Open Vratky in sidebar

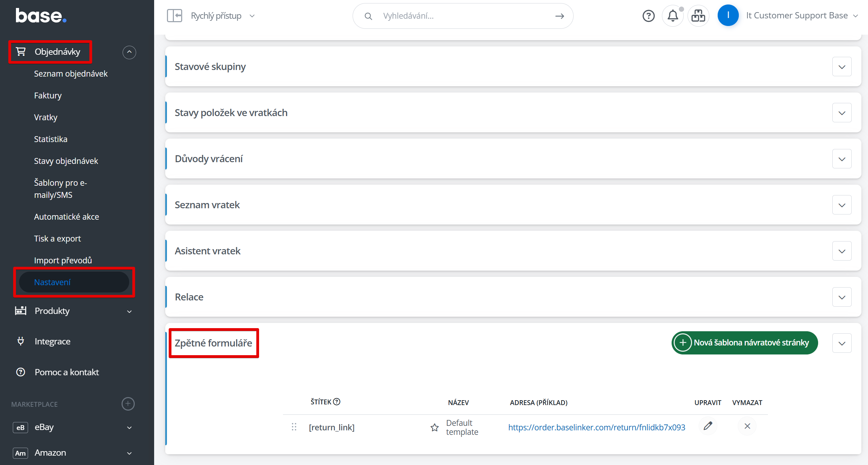pyautogui.click(x=46, y=117)
